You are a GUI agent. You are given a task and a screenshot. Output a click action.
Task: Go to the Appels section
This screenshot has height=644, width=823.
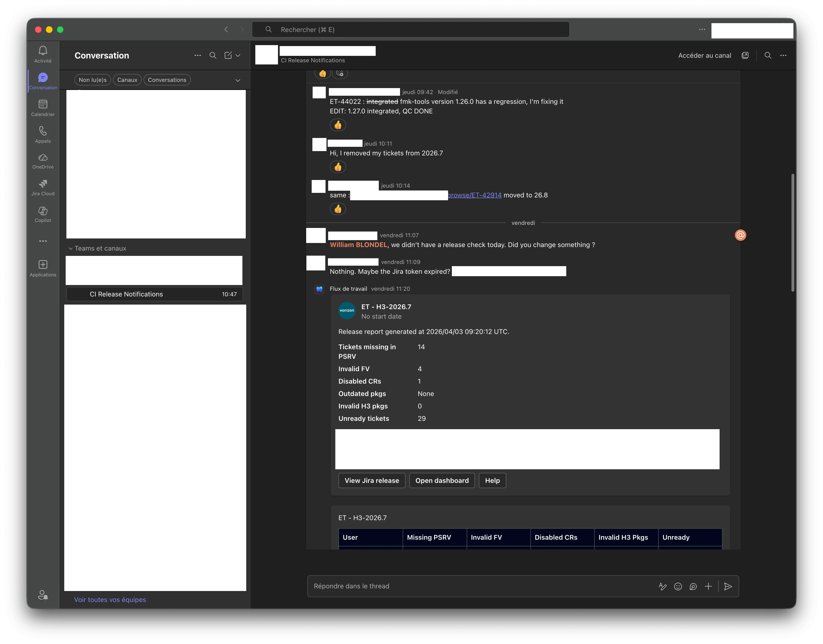point(43,135)
